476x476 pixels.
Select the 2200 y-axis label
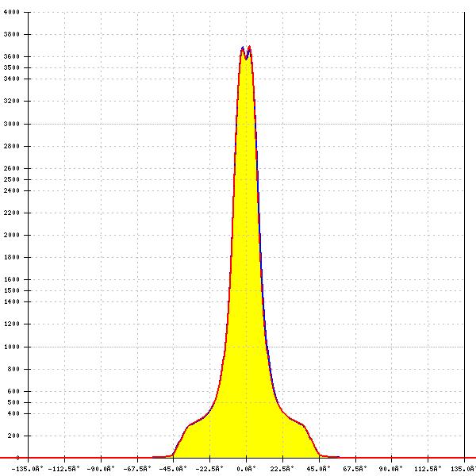pos(12,213)
